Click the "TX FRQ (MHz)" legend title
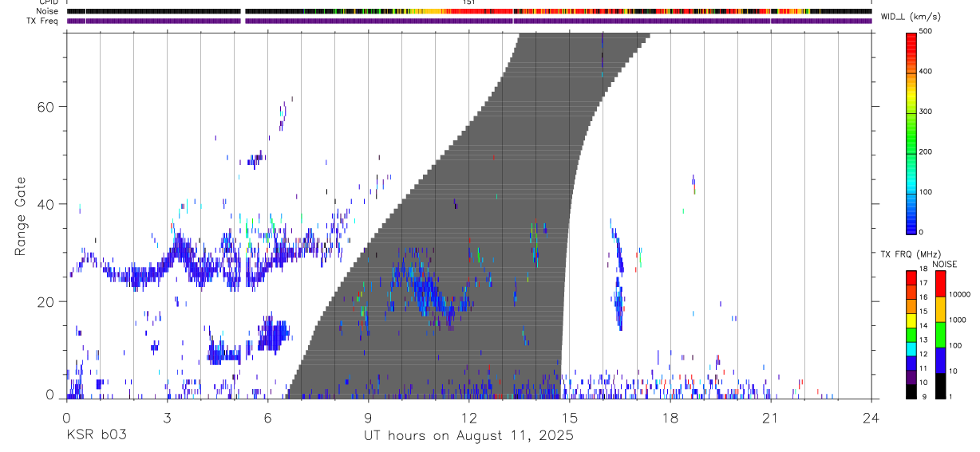The width and height of the screenshot is (980, 452). click(x=911, y=254)
